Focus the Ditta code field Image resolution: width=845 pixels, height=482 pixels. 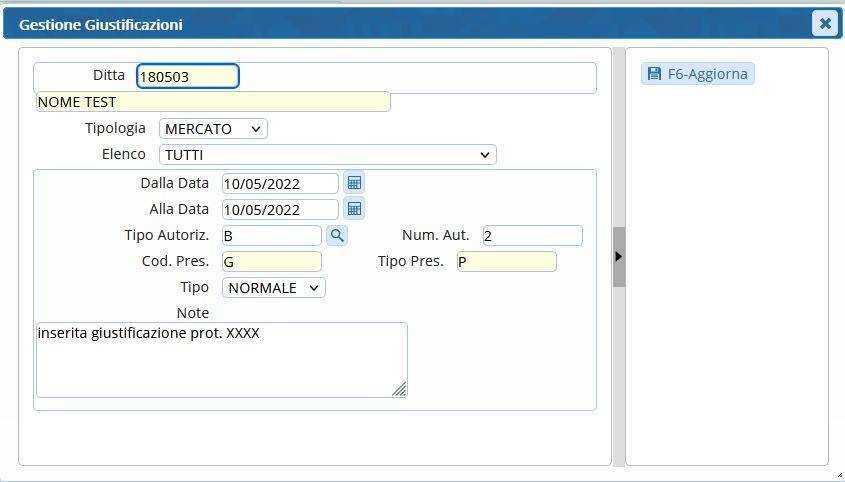187,77
